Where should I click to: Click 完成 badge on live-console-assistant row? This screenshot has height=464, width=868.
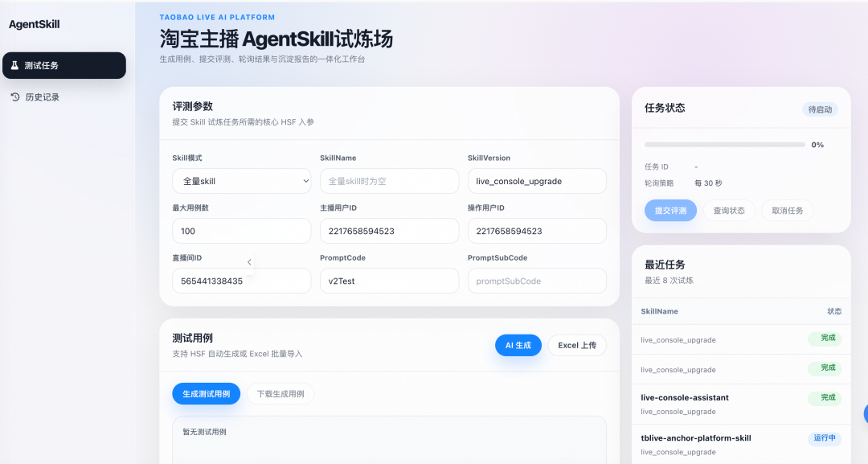tap(825, 397)
